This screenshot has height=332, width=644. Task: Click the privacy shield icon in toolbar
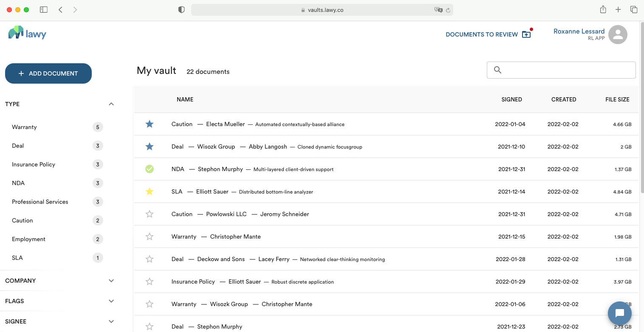[x=181, y=10]
